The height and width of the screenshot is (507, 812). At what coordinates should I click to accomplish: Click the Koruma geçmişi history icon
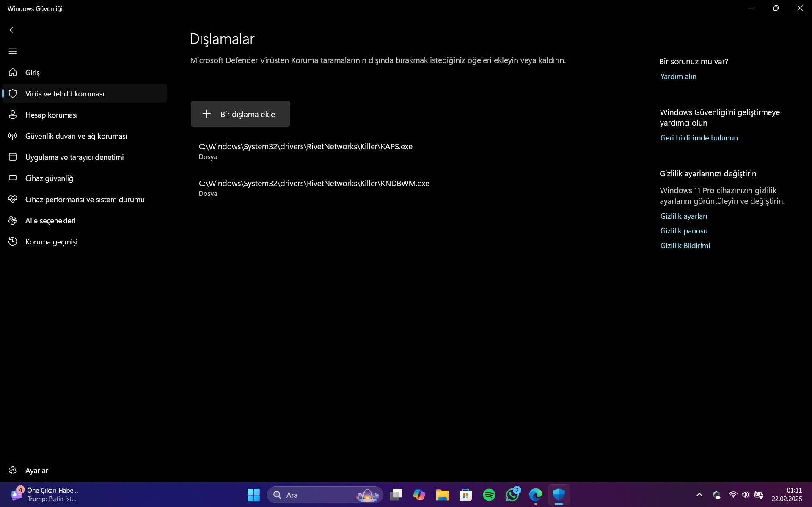click(13, 241)
